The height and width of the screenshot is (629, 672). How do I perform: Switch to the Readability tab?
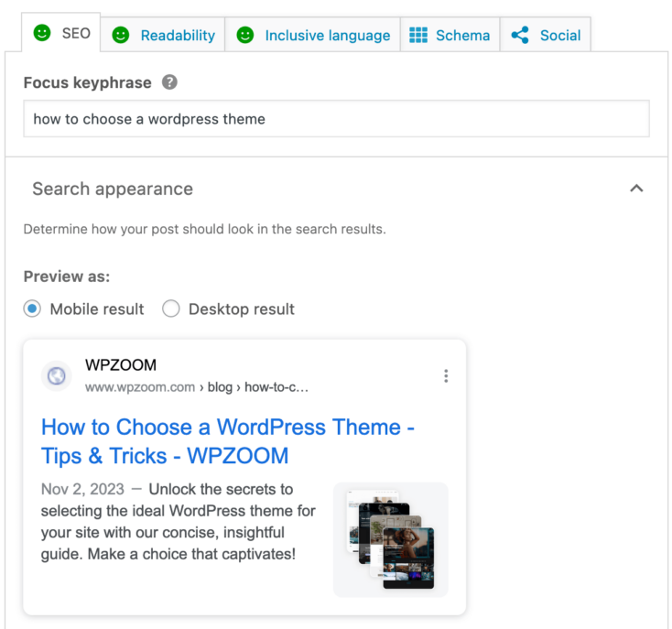163,35
